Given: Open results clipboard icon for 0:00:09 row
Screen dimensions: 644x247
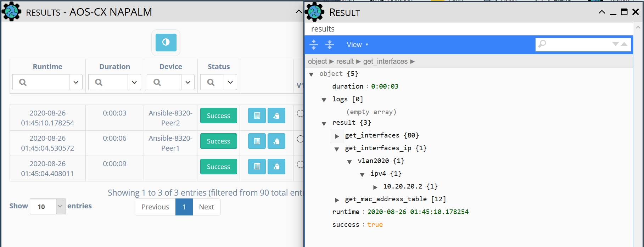Looking at the screenshot, I should (276, 167).
